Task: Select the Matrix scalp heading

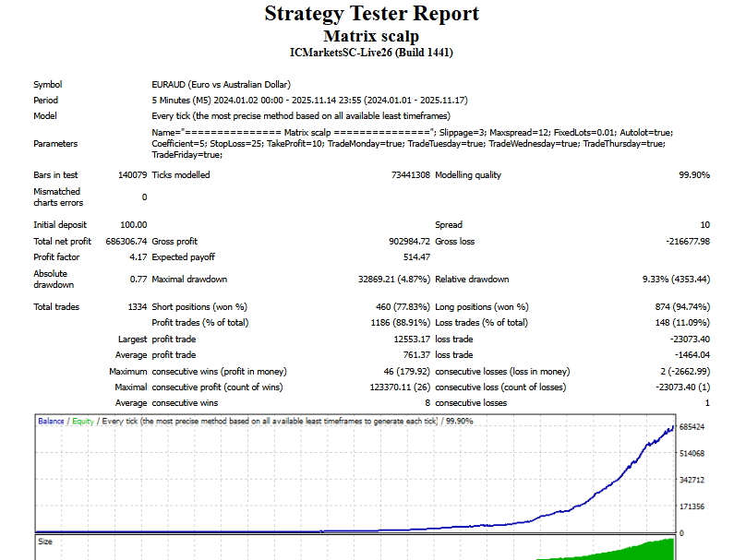Action: [x=371, y=36]
